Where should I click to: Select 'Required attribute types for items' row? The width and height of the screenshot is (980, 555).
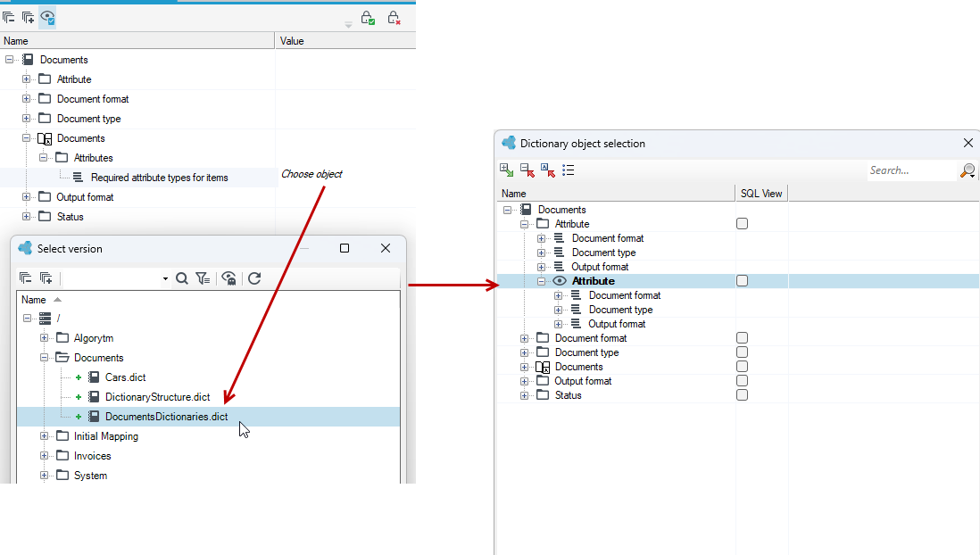pyautogui.click(x=160, y=178)
